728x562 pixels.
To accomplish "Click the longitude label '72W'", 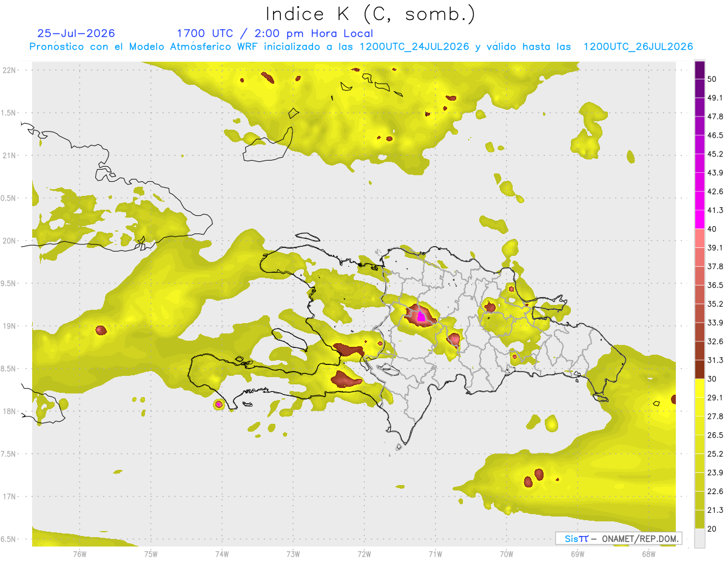I will pyautogui.click(x=364, y=554).
